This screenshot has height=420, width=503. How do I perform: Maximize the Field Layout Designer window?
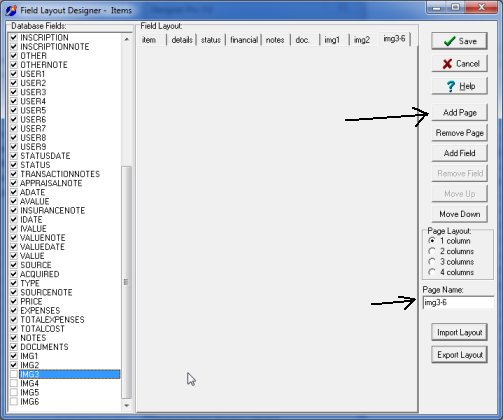click(456, 7)
